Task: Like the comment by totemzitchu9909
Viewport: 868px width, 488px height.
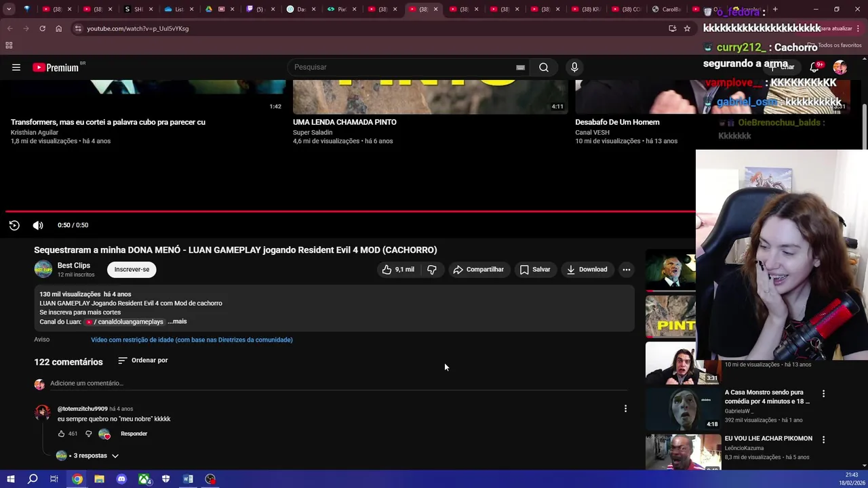Action: [61, 434]
